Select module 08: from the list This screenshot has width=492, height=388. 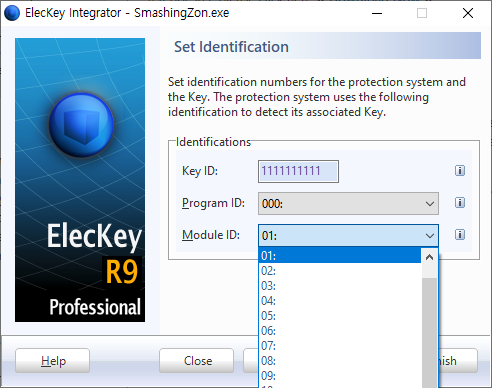coord(340,361)
